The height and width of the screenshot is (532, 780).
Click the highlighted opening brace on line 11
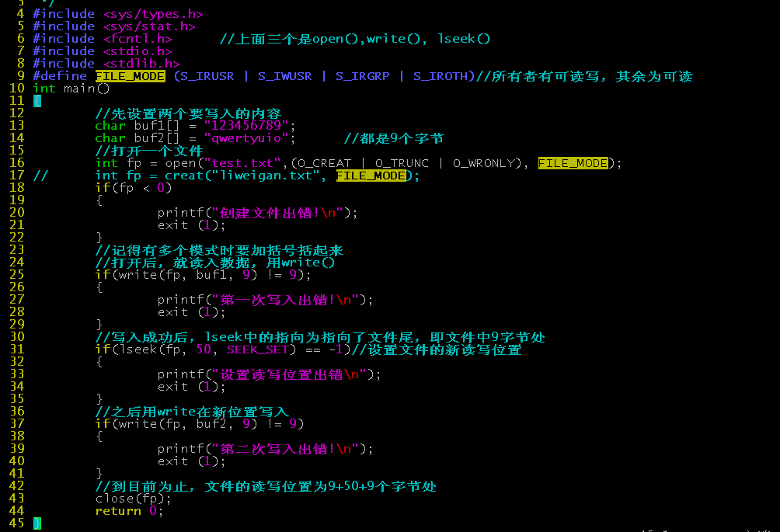[x=37, y=101]
